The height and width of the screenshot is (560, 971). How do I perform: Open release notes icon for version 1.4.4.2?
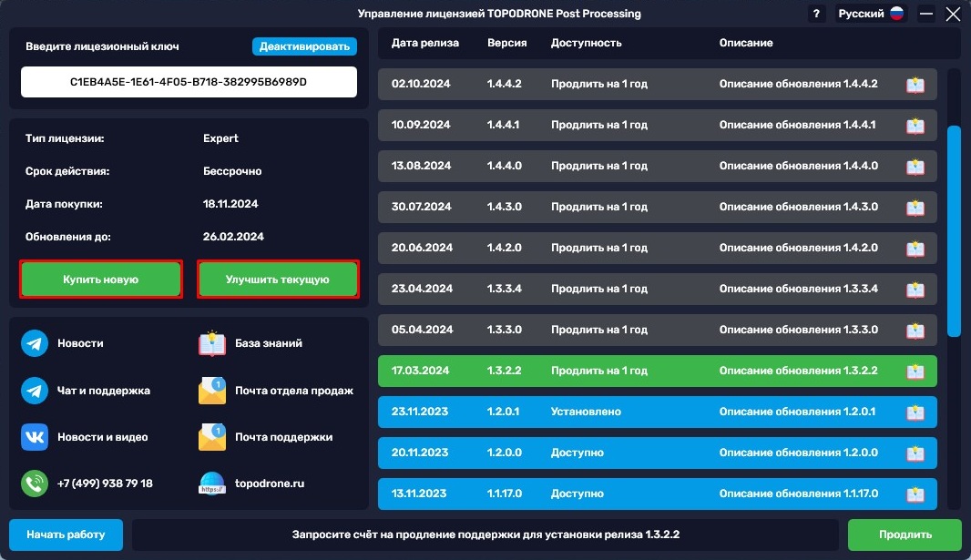pyautogui.click(x=915, y=84)
